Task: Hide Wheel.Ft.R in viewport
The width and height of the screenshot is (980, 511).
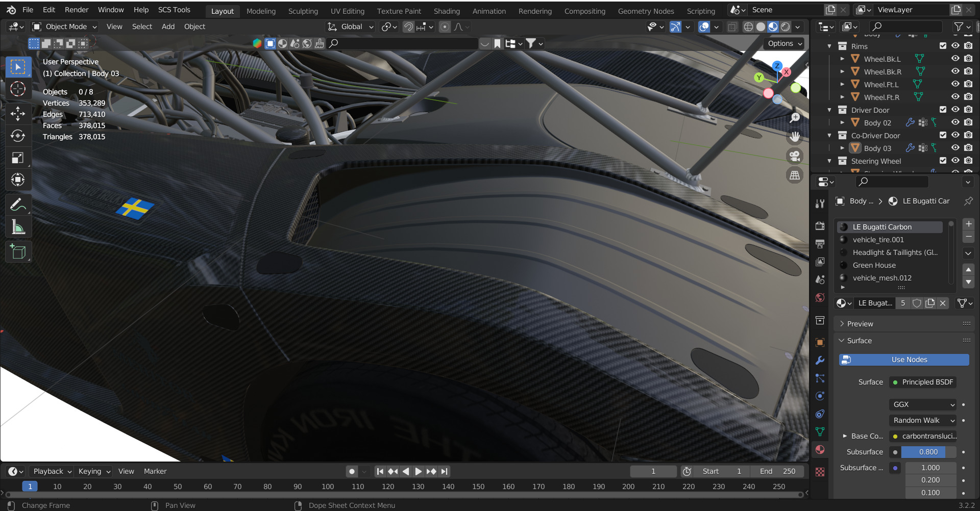Action: (955, 97)
